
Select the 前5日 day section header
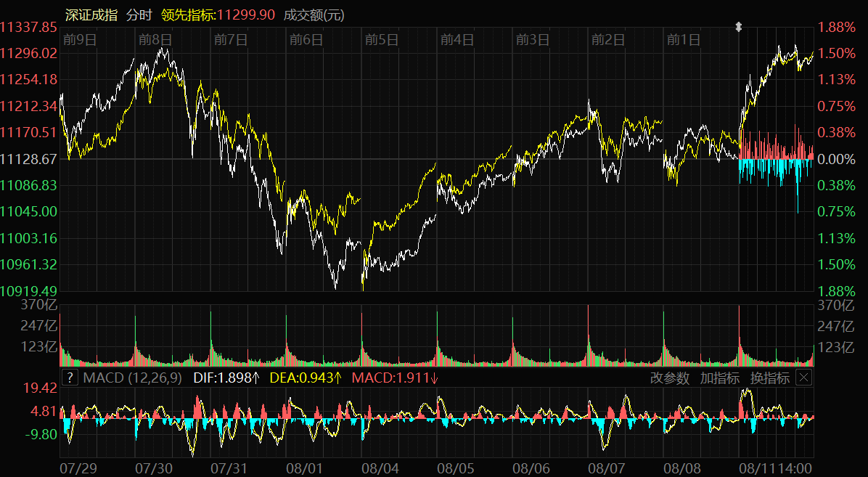(x=382, y=40)
